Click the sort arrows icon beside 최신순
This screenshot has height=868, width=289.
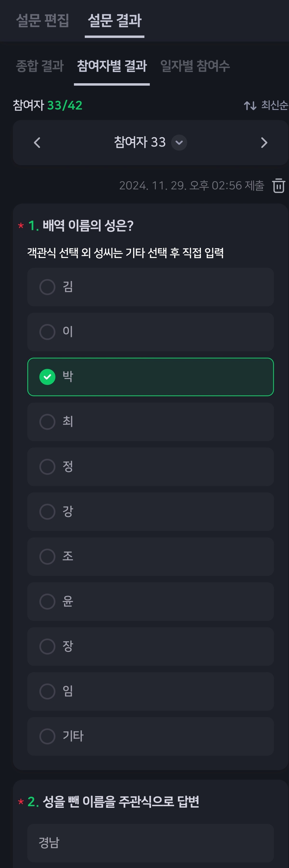[x=250, y=106]
